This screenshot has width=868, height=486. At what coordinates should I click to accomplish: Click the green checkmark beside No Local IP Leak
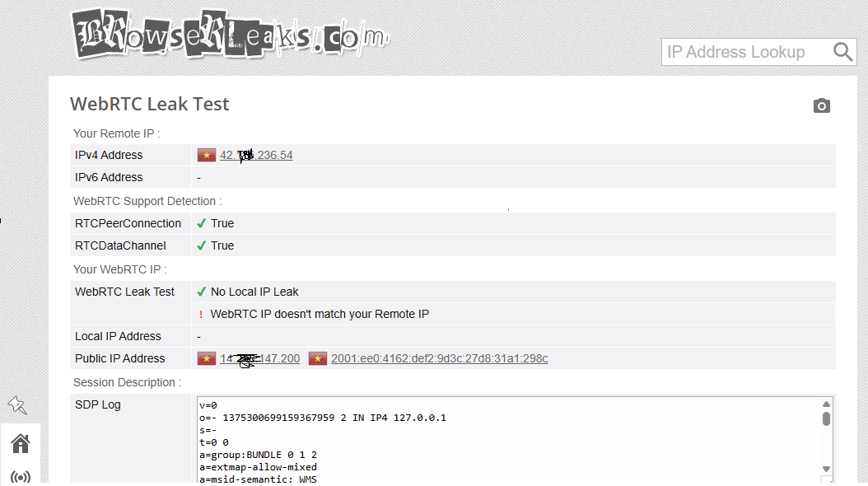(x=201, y=292)
